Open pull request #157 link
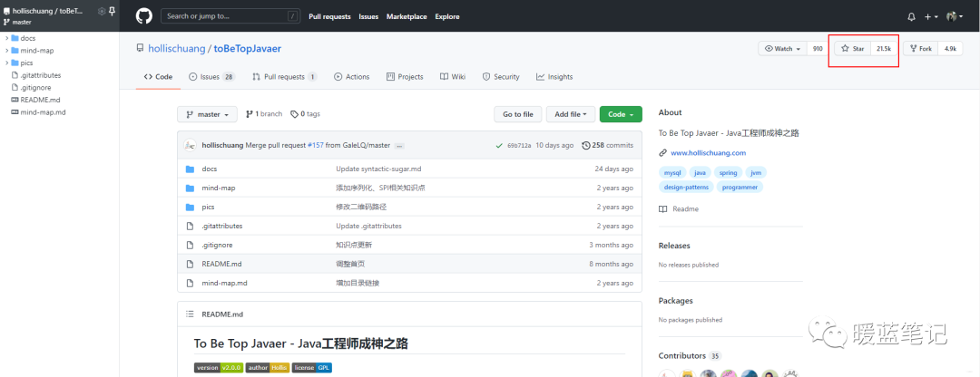 pos(316,145)
